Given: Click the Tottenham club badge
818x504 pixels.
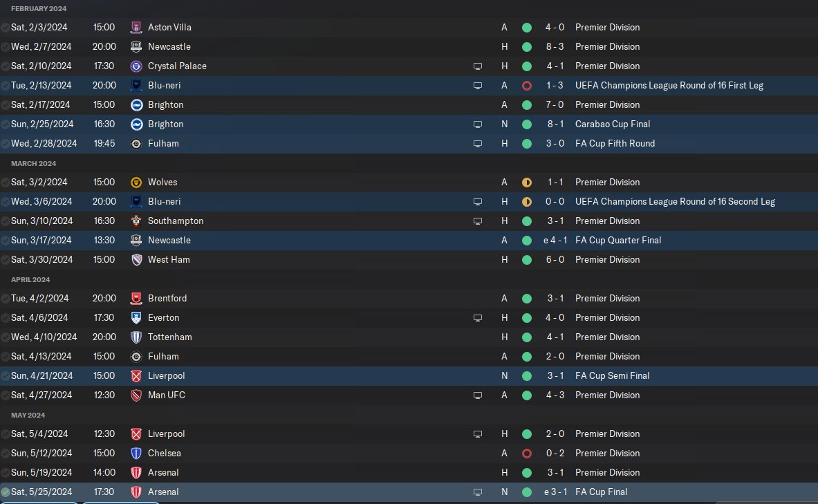Looking at the screenshot, I should coord(136,337).
